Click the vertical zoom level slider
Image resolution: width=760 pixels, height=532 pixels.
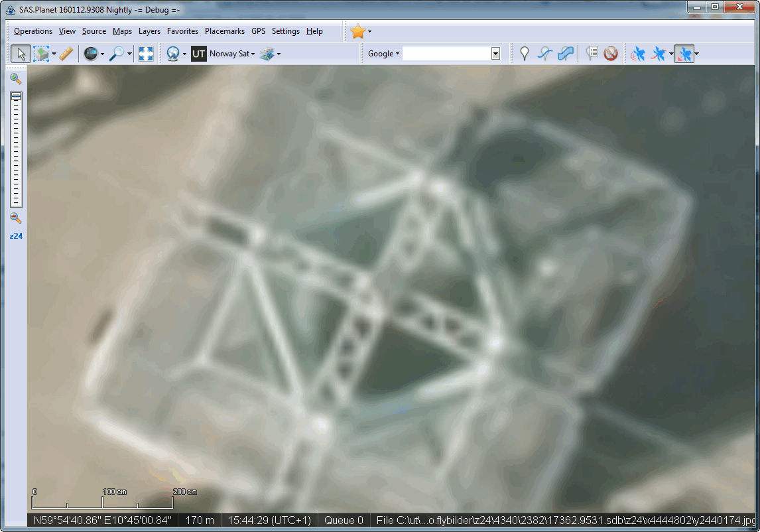point(16,149)
